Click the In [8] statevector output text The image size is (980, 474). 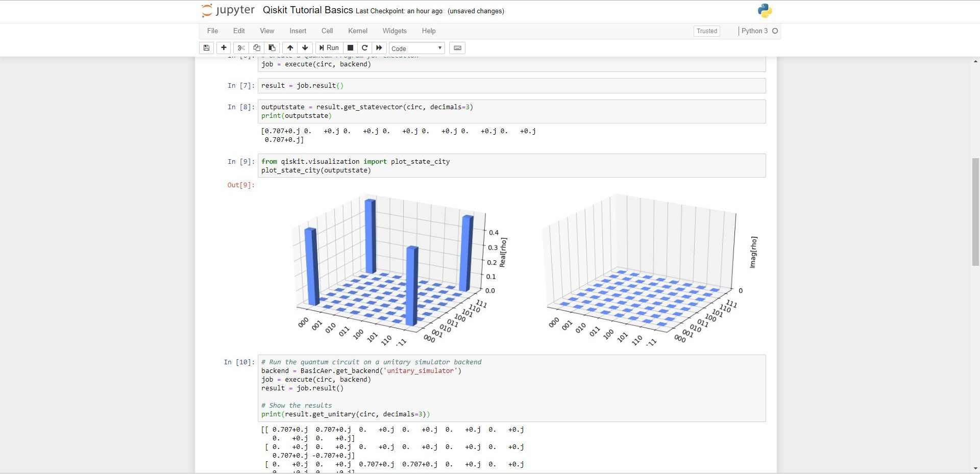point(399,135)
